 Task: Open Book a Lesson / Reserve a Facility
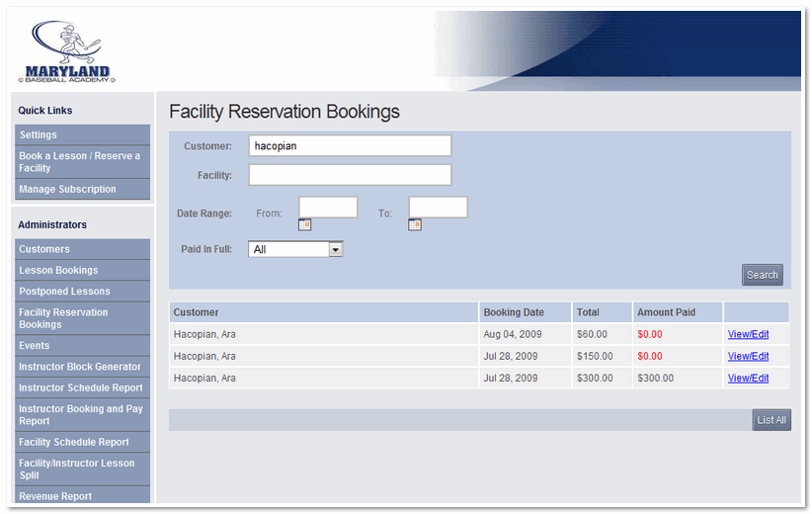click(82, 162)
